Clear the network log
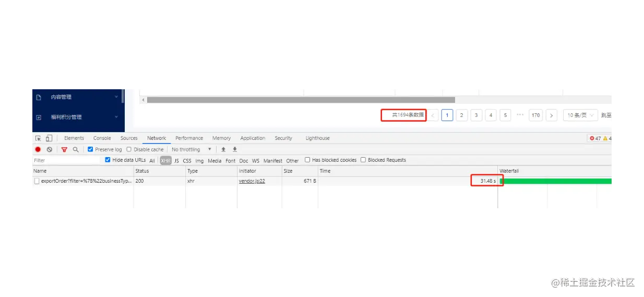This screenshot has width=644, height=297. pyautogui.click(x=50, y=149)
